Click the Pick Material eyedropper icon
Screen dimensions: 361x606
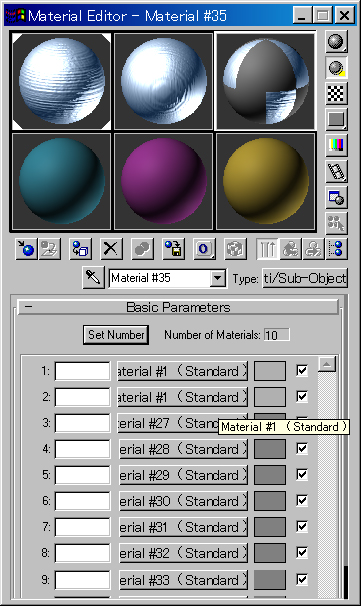(93, 277)
